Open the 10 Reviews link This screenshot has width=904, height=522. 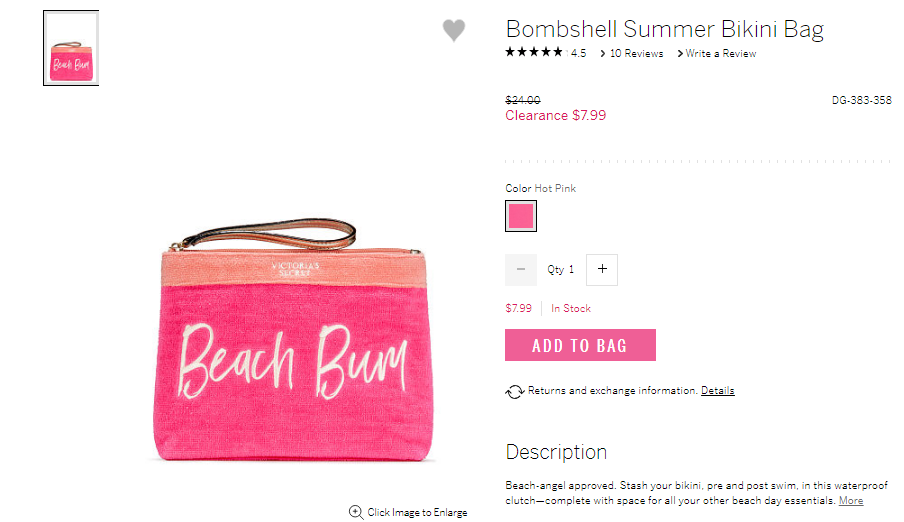636,54
